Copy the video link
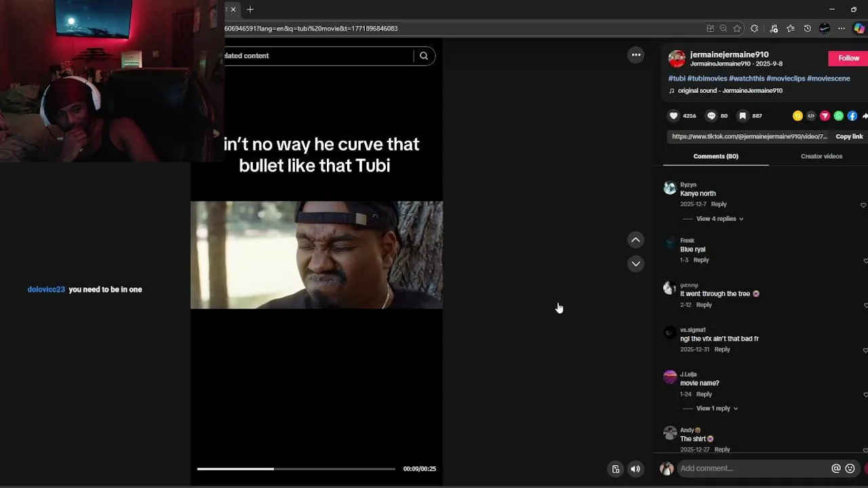Screen dimensions: 868x488 coord(849,136)
